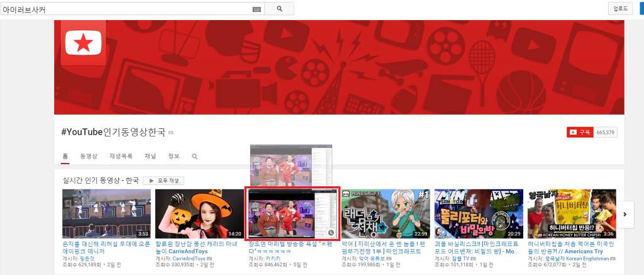This screenshot has width=644, height=275.
Task: Click watch-later clock icon on 장도연 thumbnail
Action: [x=331, y=233]
